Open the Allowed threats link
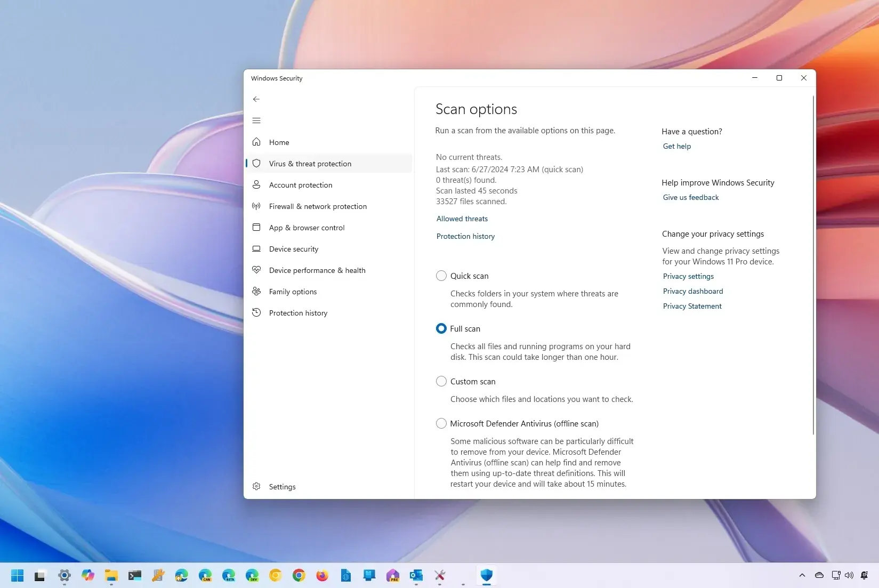Image resolution: width=879 pixels, height=588 pixels. click(x=462, y=219)
